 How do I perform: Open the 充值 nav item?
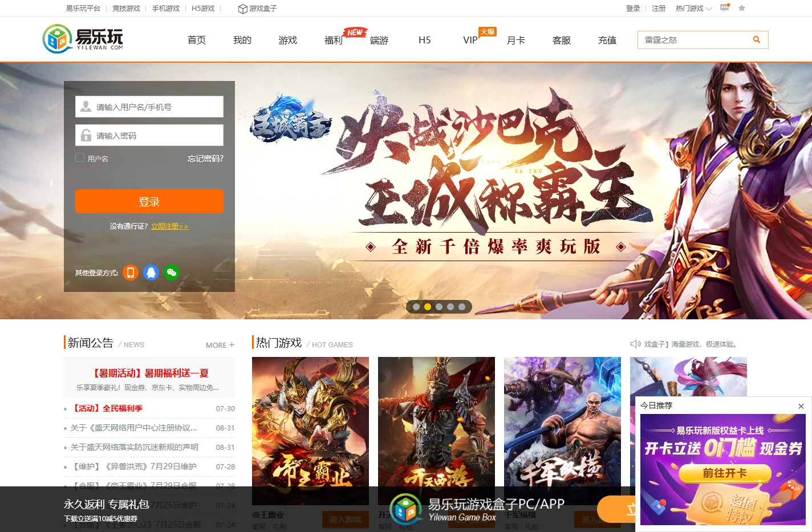click(x=607, y=40)
